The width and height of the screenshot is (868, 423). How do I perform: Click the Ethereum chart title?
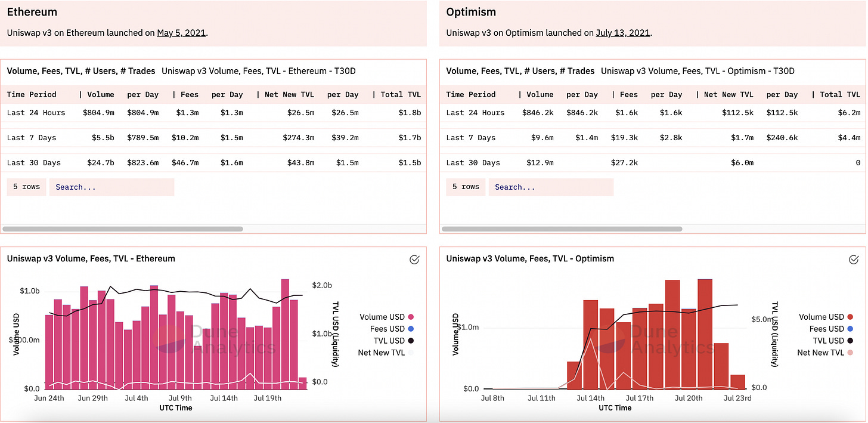(x=91, y=259)
